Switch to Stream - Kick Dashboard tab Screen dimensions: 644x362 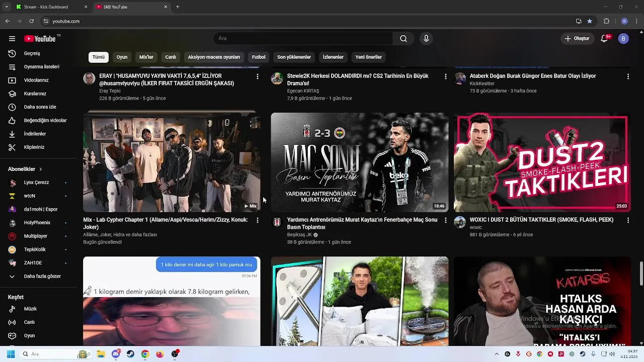pos(51,7)
